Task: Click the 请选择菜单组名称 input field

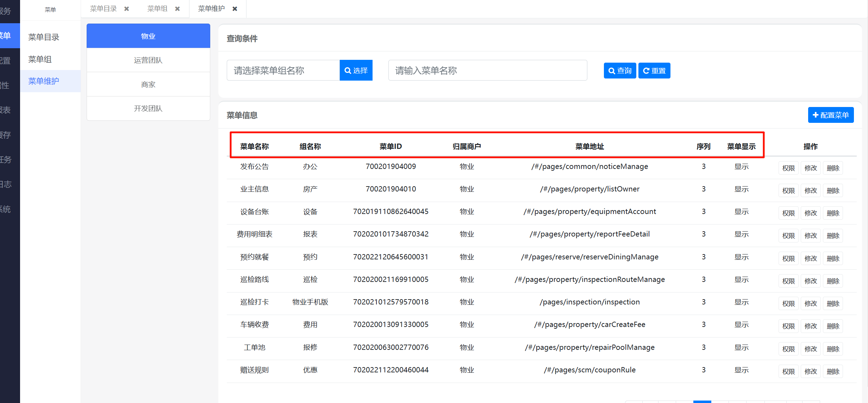Action: tap(283, 70)
